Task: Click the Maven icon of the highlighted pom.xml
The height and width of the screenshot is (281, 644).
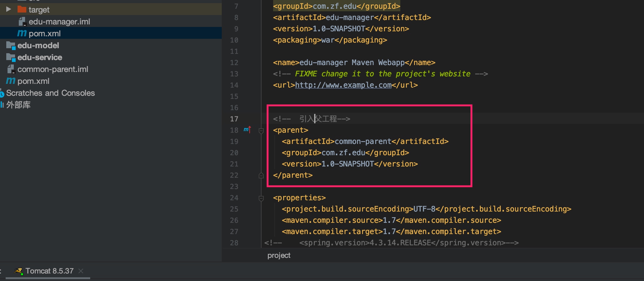Action: [x=22, y=33]
